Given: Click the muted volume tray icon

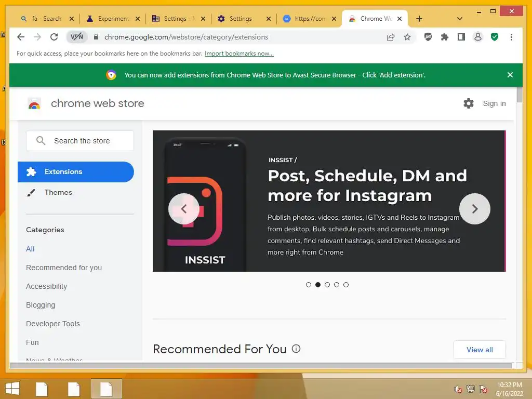Looking at the screenshot, I should [x=458, y=389].
